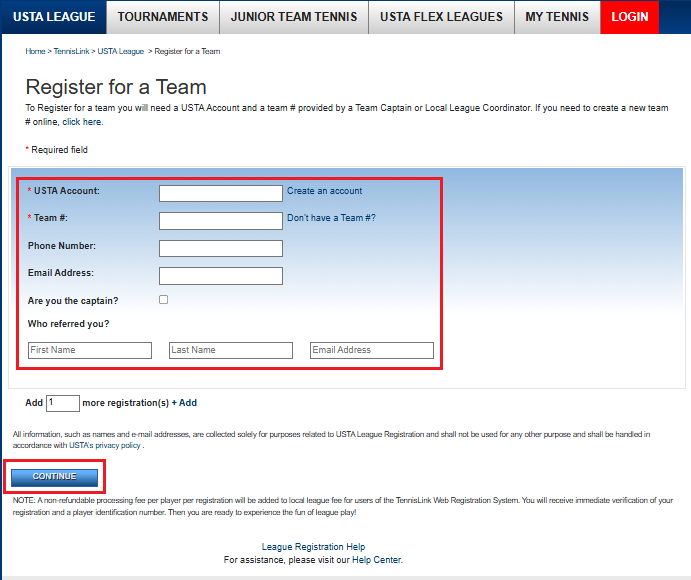Focus the Team # input field

click(x=221, y=221)
